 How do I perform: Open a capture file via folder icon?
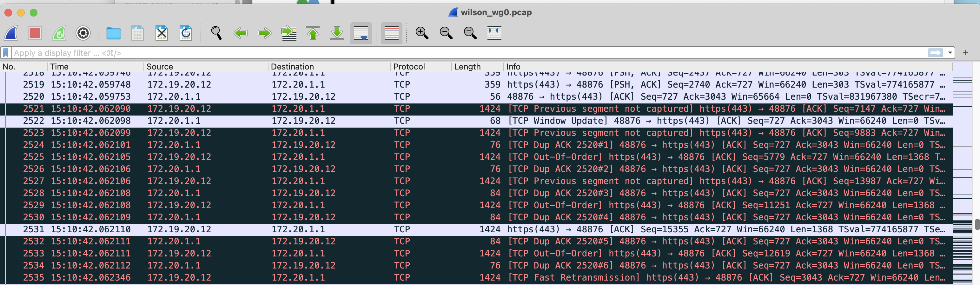click(113, 34)
